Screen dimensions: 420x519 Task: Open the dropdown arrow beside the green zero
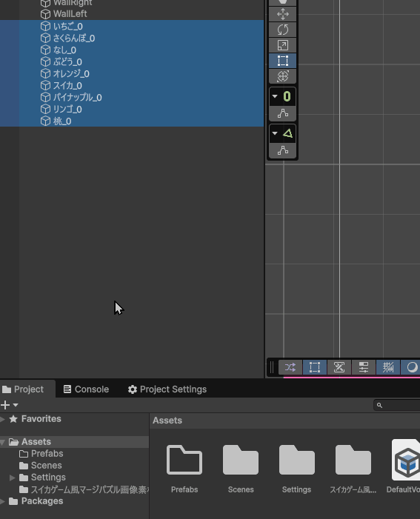point(275,96)
